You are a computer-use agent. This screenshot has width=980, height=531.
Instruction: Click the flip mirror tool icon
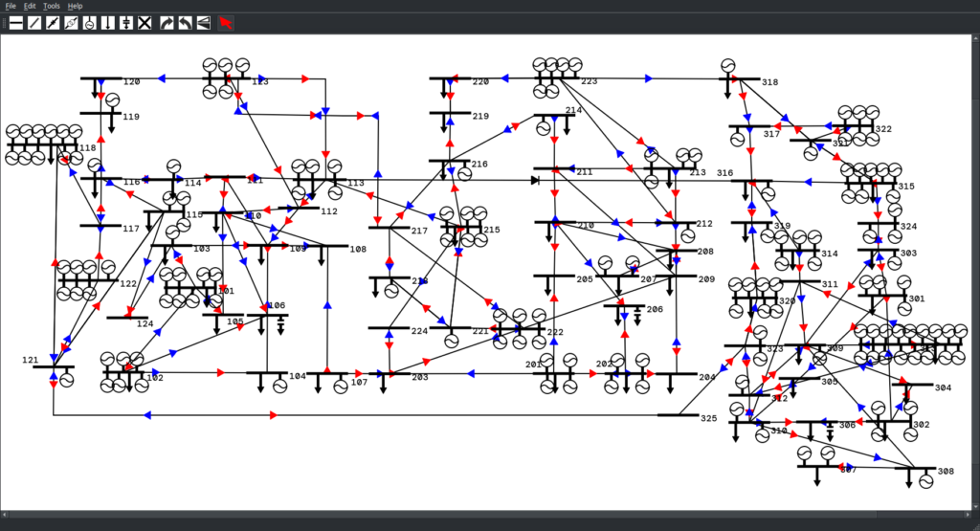click(203, 23)
